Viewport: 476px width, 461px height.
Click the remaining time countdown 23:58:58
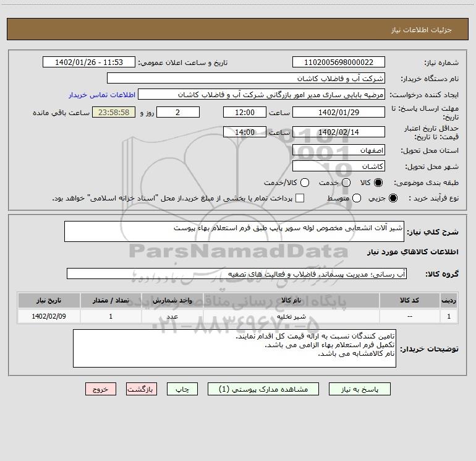click(x=114, y=112)
